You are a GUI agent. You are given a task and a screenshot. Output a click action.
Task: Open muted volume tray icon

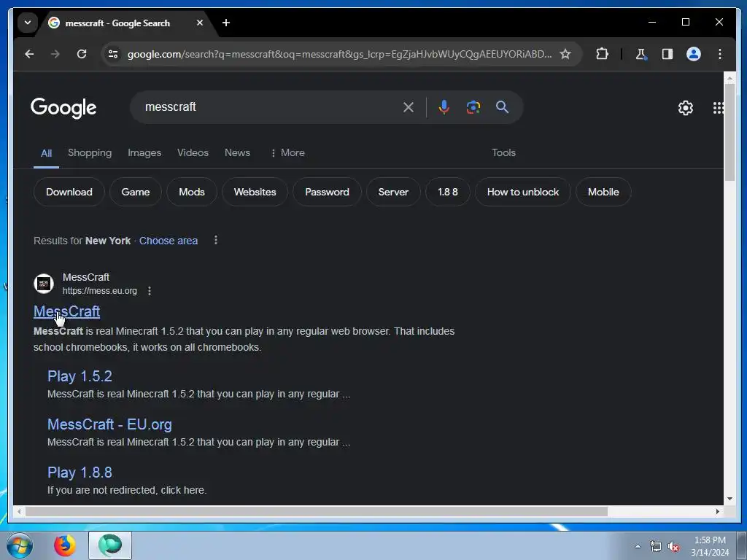(673, 547)
